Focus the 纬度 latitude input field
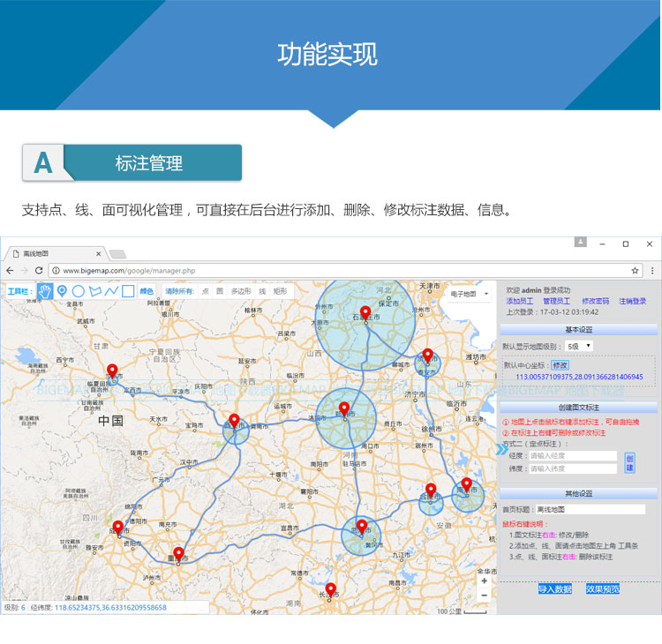This screenshot has width=662, height=644. [x=573, y=468]
